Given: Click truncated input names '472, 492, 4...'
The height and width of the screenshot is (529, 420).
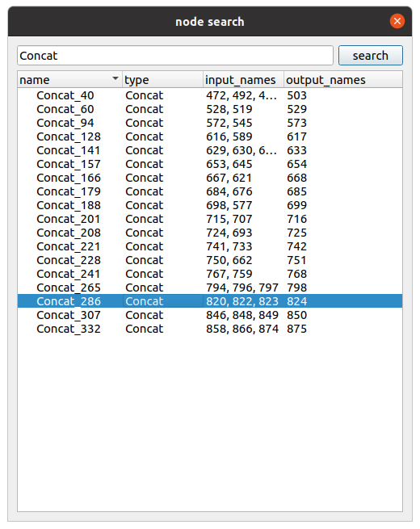Looking at the screenshot, I should pos(241,95).
